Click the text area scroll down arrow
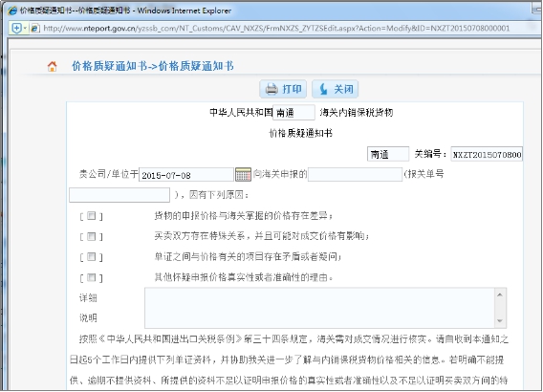The width and height of the screenshot is (543, 392). point(500,320)
